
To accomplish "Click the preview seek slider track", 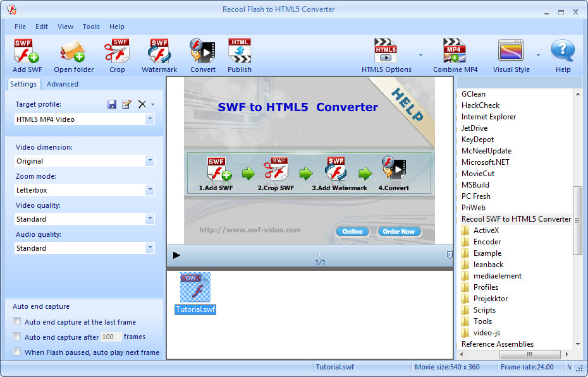I will pyautogui.click(x=317, y=254).
